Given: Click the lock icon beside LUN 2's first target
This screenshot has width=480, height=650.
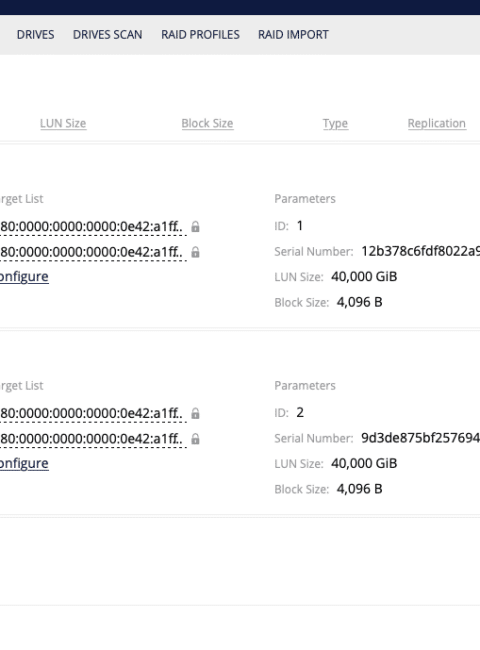Looking at the screenshot, I should [195, 413].
